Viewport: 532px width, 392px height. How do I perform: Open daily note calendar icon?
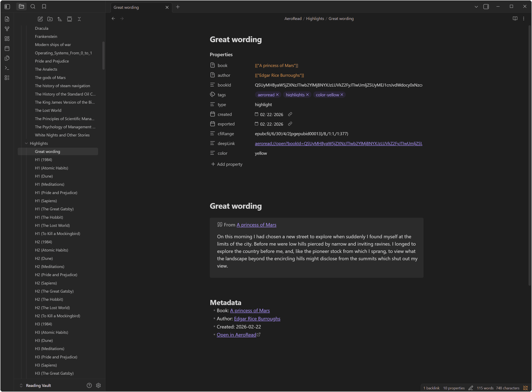[x=7, y=48]
